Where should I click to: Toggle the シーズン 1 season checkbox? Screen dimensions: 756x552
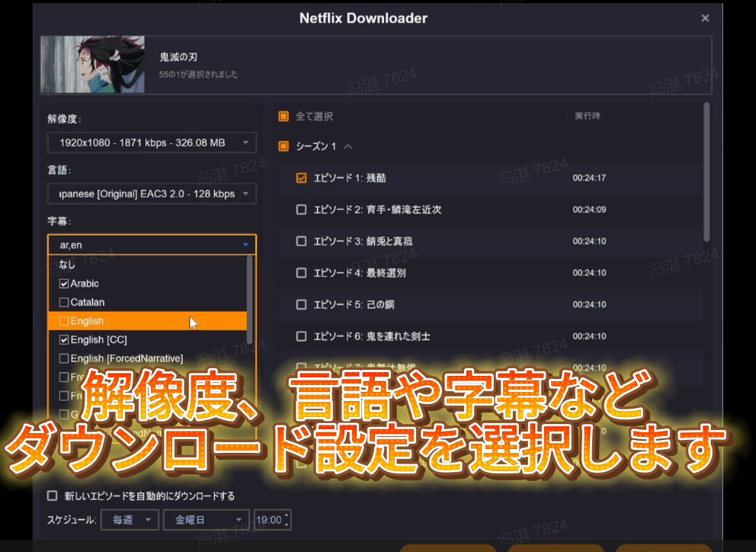283,146
